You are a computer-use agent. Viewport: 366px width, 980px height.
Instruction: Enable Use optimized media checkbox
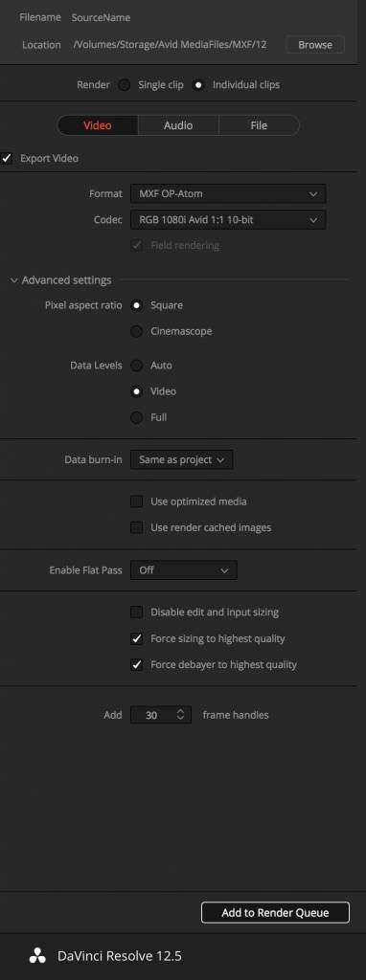tap(136, 501)
